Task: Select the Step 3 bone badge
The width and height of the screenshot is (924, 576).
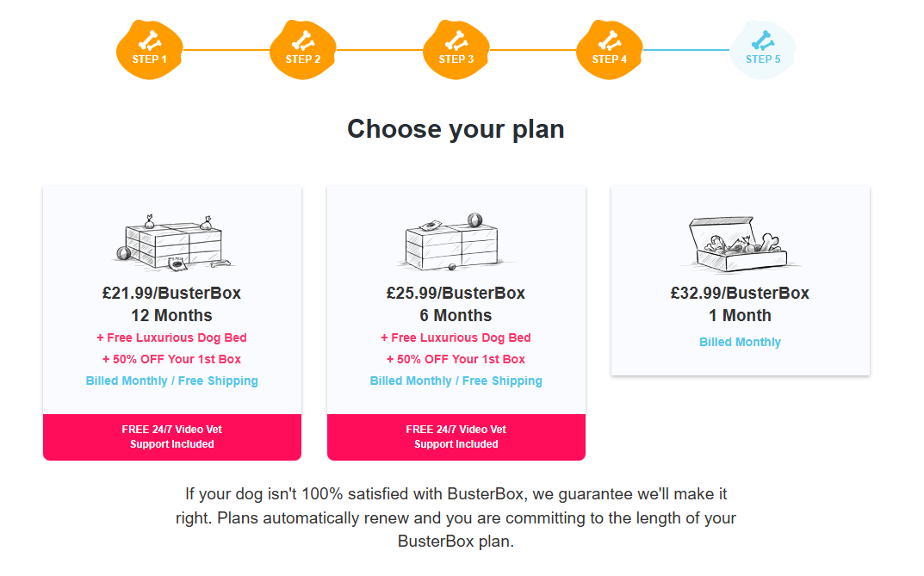Action: pos(456,50)
